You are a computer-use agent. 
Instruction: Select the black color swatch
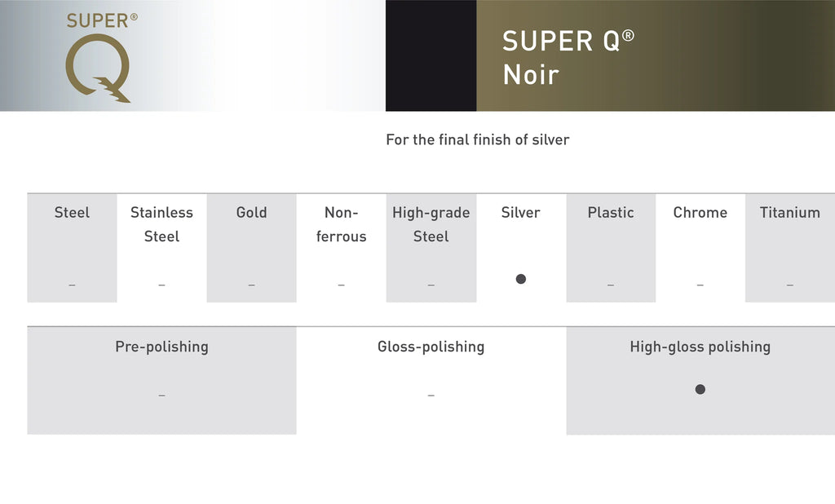tap(431, 55)
